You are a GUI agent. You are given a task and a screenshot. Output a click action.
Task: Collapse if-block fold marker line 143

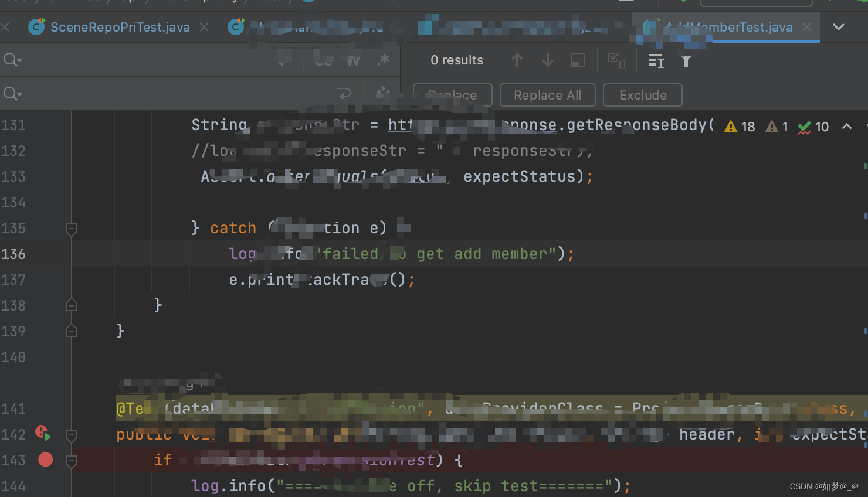[72, 461]
